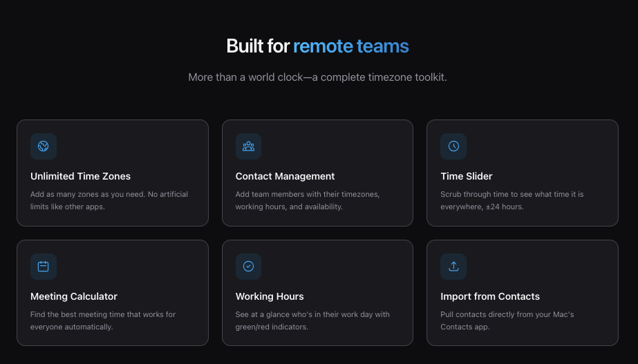Select the 'Time Slider' card title
This screenshot has height=364, width=638.
click(x=467, y=176)
